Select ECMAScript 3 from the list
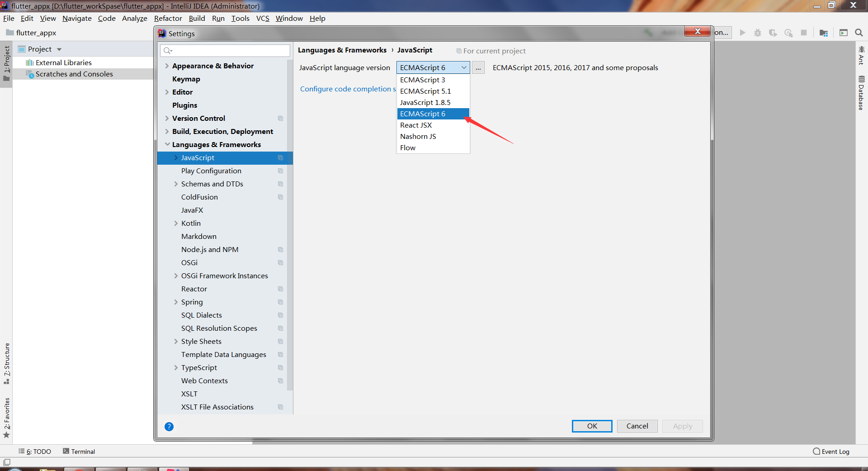868x471 pixels. click(433, 80)
